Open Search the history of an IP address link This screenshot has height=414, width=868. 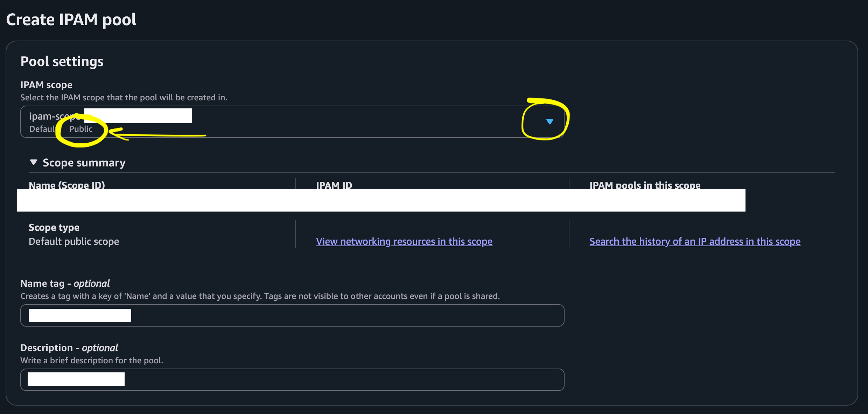(695, 242)
